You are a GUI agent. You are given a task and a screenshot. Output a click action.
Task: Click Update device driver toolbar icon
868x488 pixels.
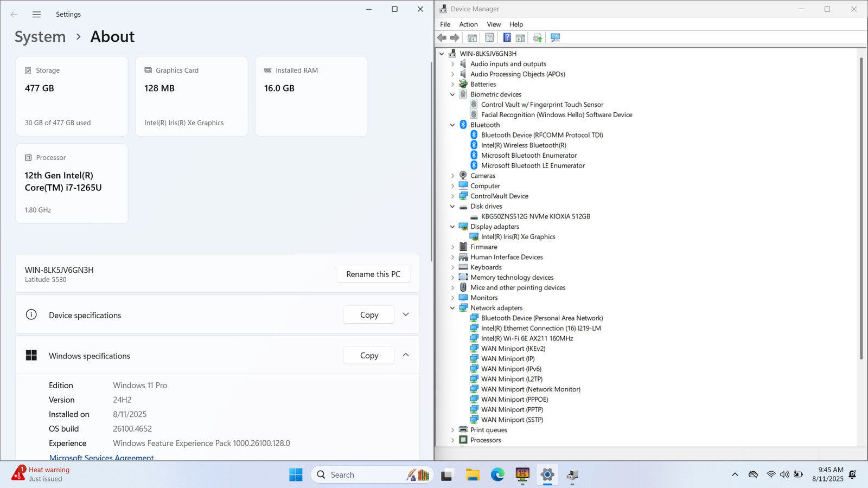[x=538, y=38]
